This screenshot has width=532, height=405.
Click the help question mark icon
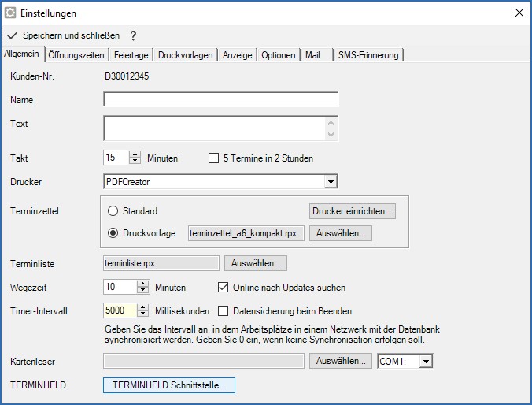(x=133, y=35)
